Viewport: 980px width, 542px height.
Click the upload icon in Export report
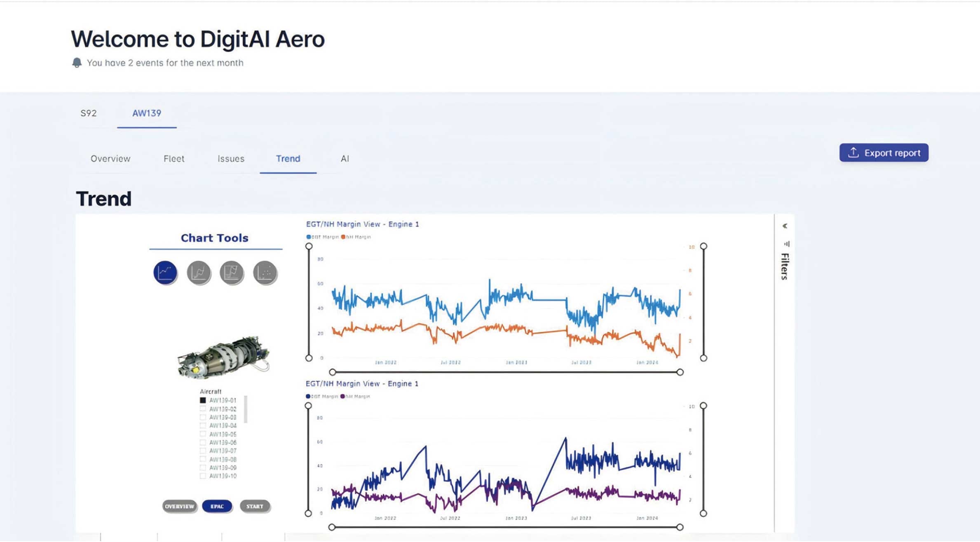[x=853, y=153]
